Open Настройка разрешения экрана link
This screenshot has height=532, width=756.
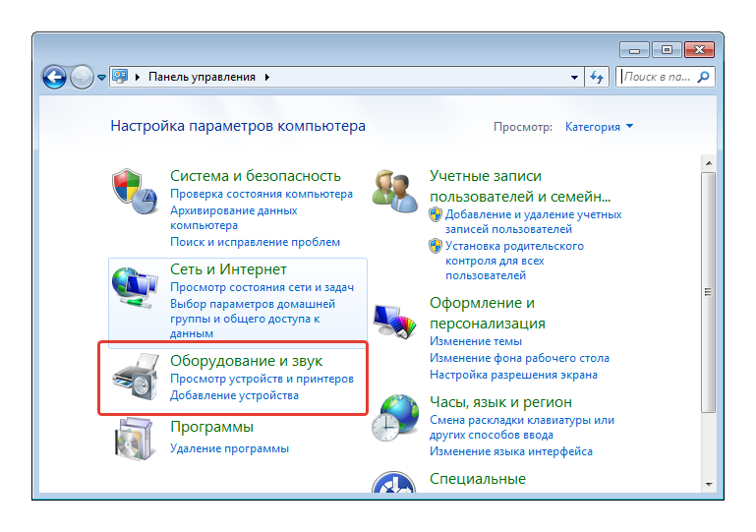pyautogui.click(x=513, y=375)
